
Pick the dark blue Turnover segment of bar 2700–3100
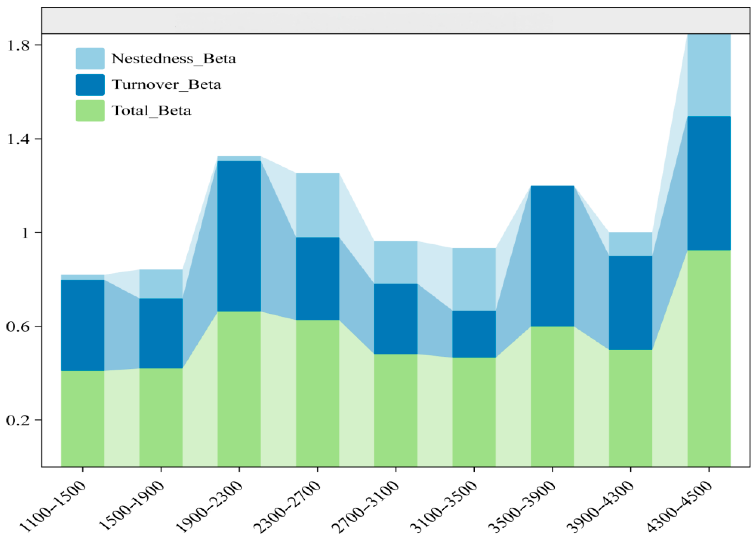pos(396,319)
